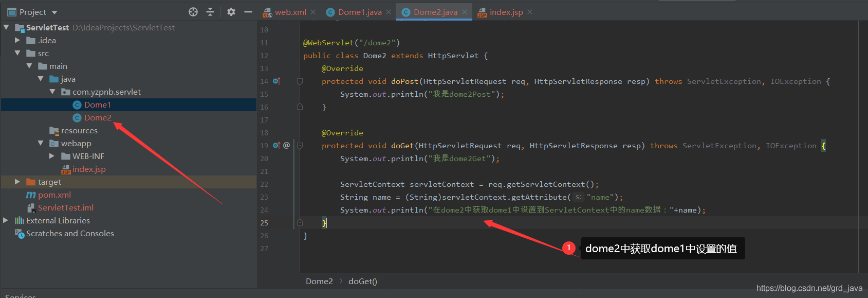Image resolution: width=868 pixels, height=298 pixels.
Task: Close the web.xml tab
Action: [x=313, y=12]
